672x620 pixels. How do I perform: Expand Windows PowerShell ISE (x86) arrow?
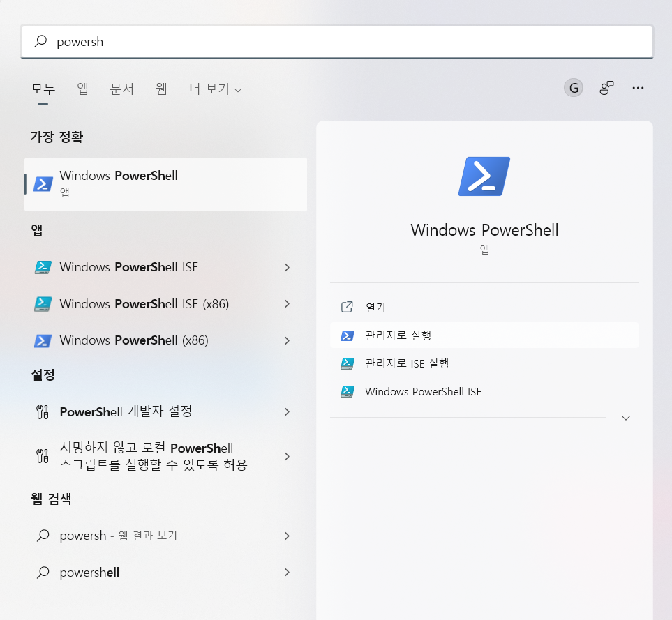[287, 304]
